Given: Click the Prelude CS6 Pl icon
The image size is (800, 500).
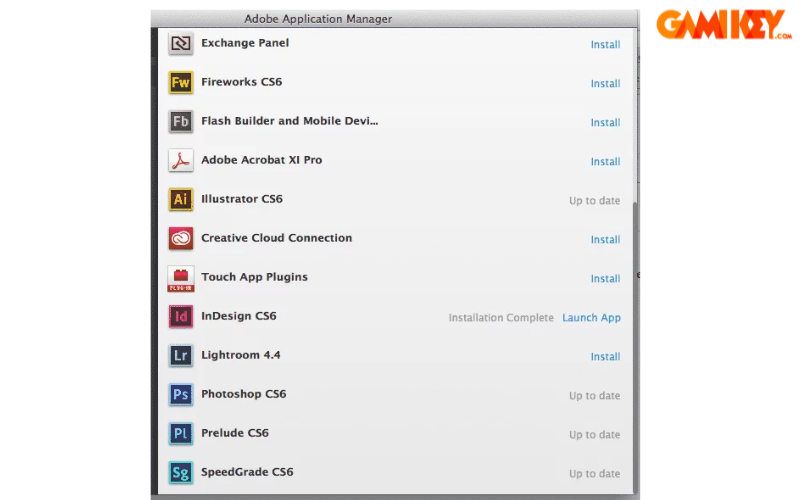Looking at the screenshot, I should coord(181,434).
